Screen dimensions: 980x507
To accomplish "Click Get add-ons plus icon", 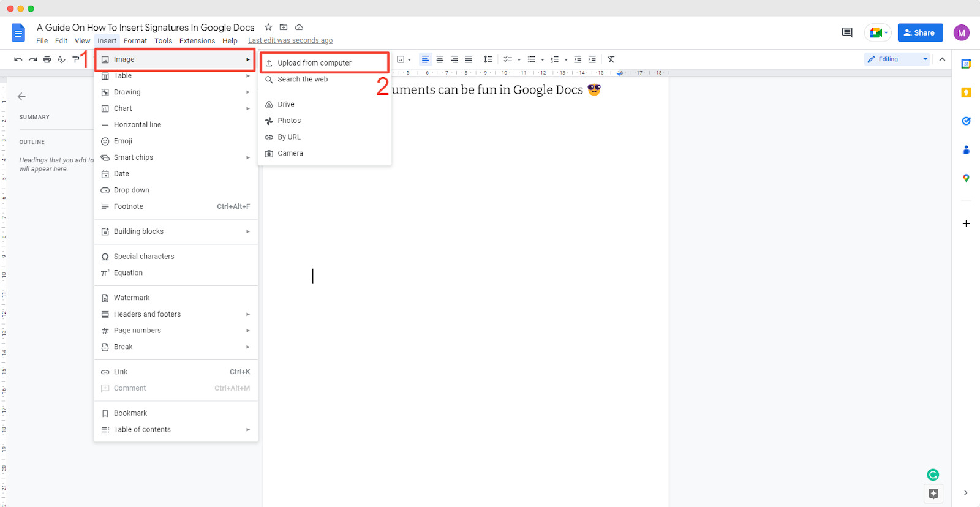I will 966,223.
